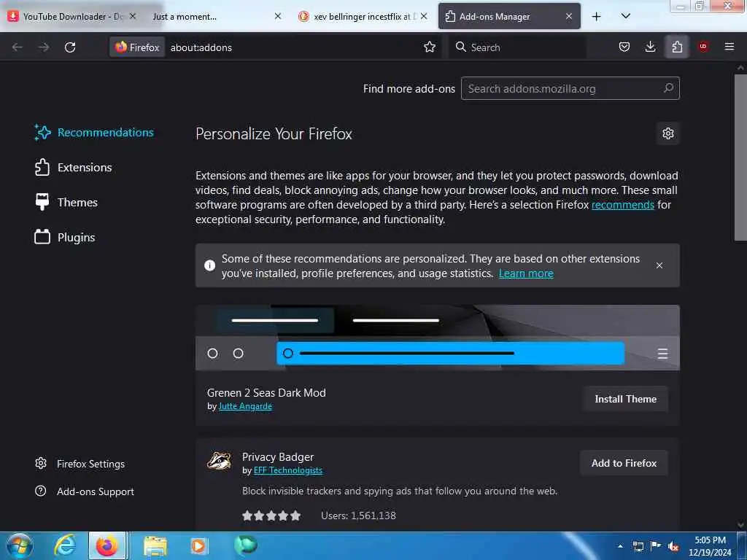Click the network tray icon
Image resolution: width=747 pixels, height=560 pixels.
pos(638,546)
